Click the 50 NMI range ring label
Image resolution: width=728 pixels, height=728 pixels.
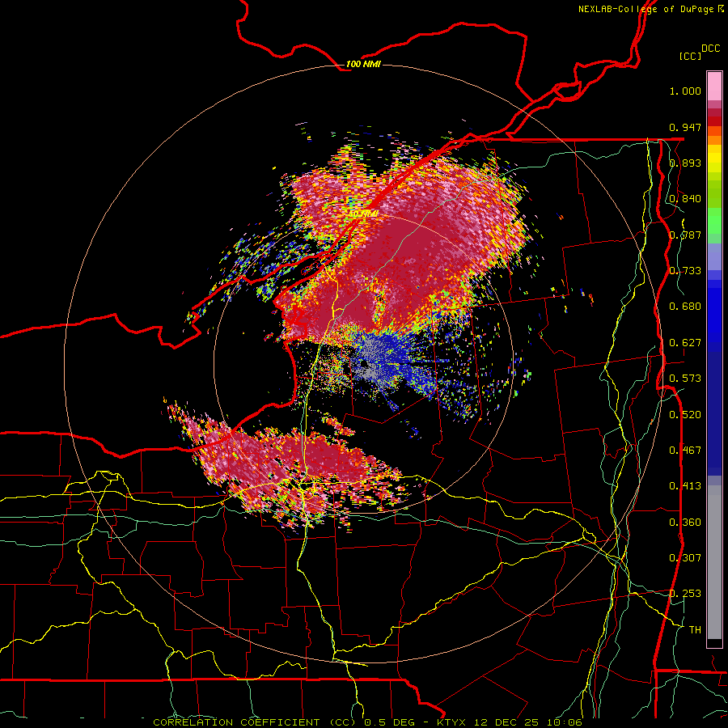(363, 214)
